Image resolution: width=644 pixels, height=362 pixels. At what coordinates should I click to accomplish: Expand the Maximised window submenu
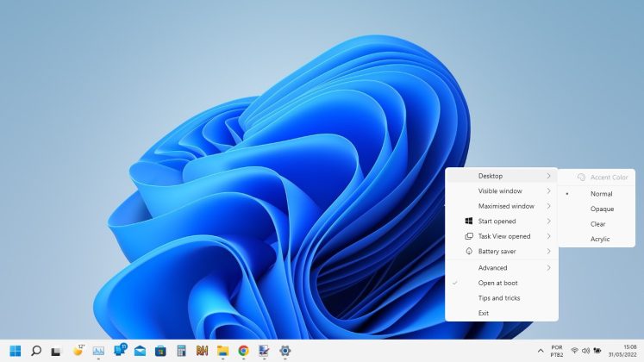pyautogui.click(x=502, y=206)
